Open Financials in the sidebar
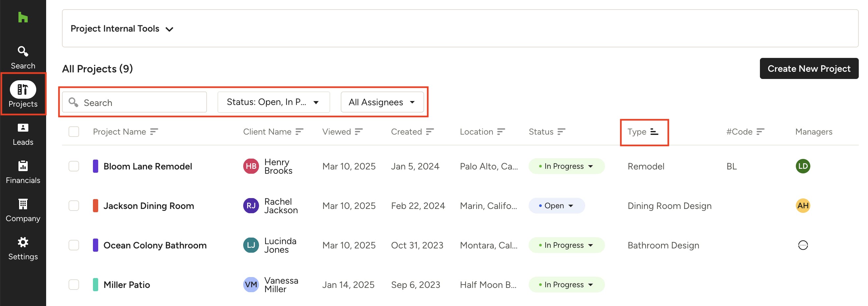The width and height of the screenshot is (868, 306). (23, 172)
